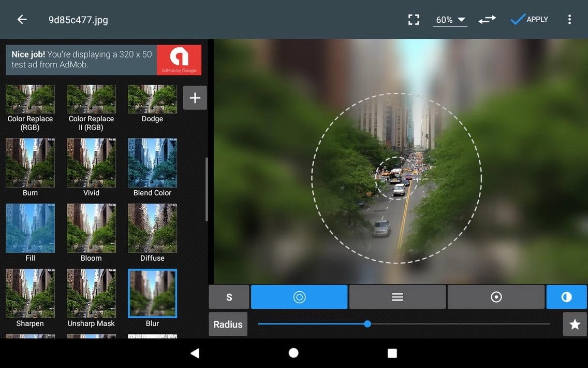
Task: Select the circle-dot blur mode
Action: [x=496, y=297]
